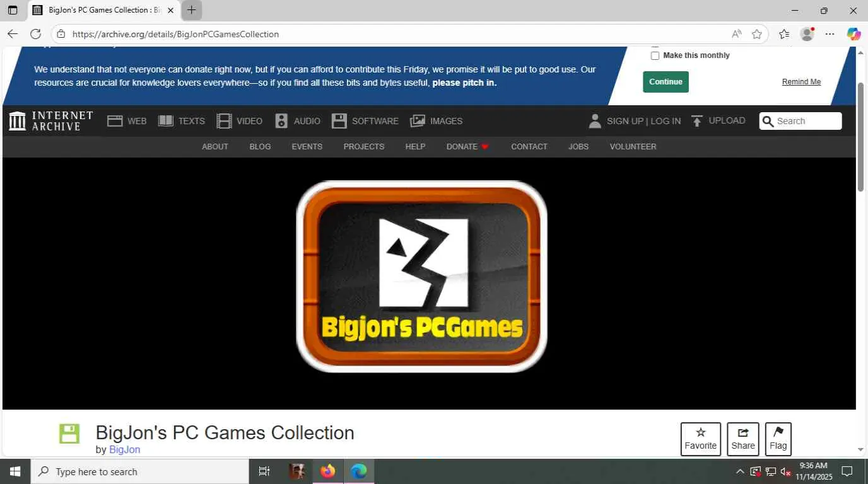868x484 pixels.
Task: Open the CONTACT menu item
Action: [529, 146]
